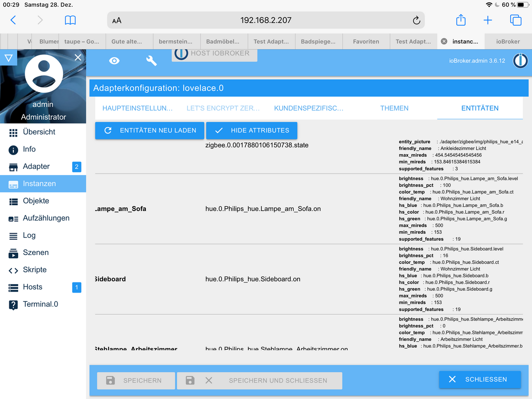Click the max_mireds value 454.54545454545456
The image size is (532, 399).
click(x=458, y=155)
